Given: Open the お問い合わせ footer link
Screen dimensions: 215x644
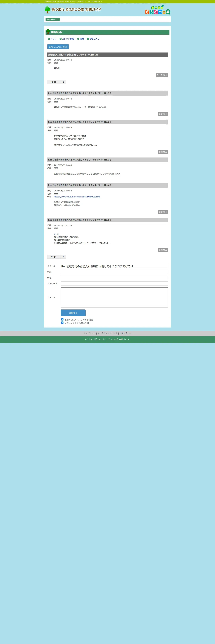Looking at the screenshot, I should click(x=125, y=334).
